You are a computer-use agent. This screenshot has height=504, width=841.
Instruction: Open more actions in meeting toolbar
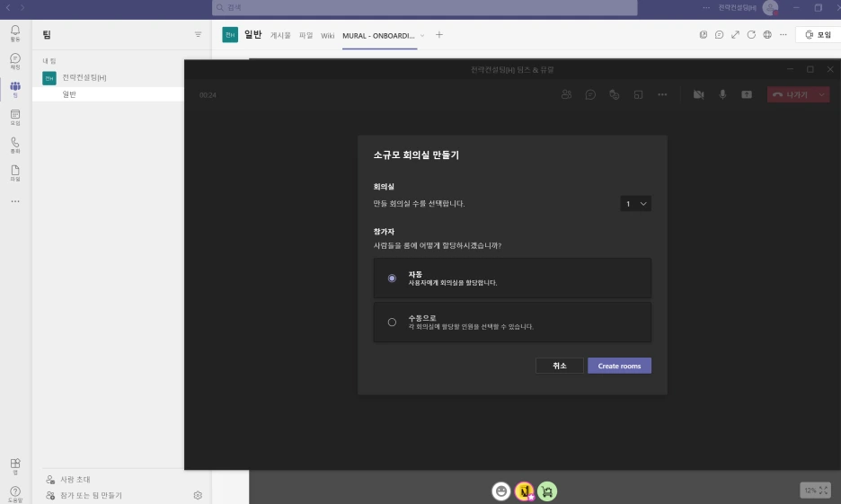[662, 95]
